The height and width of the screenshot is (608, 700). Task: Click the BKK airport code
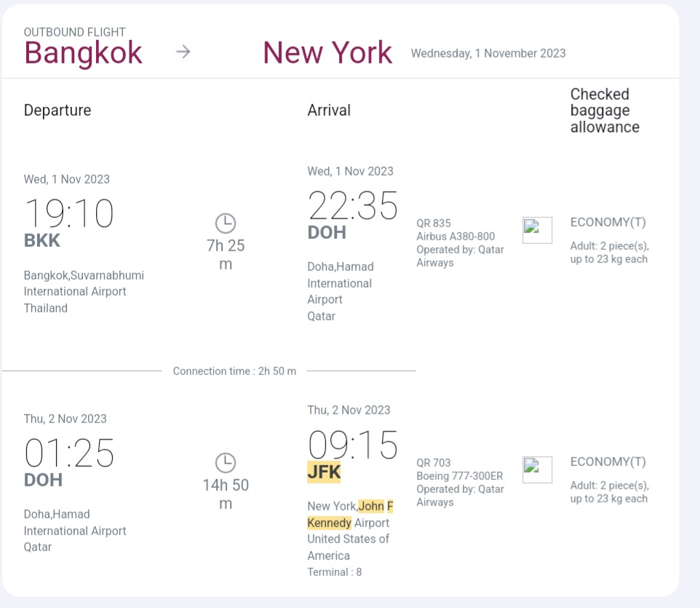[42, 241]
